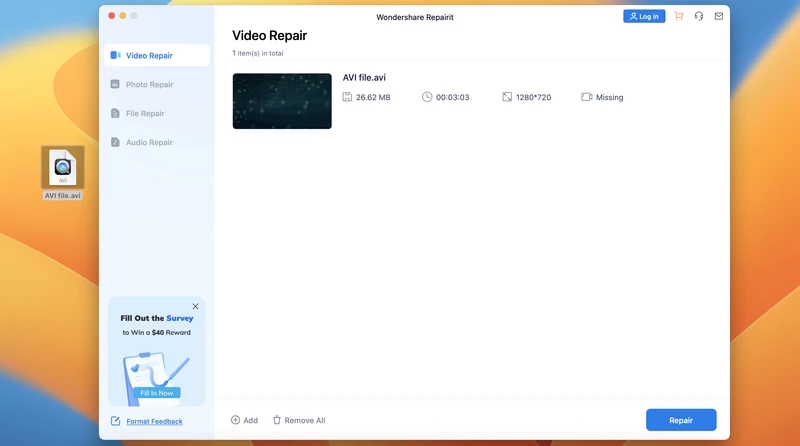This screenshot has width=800, height=446.
Task: Close the survey banner
Action: pos(195,306)
